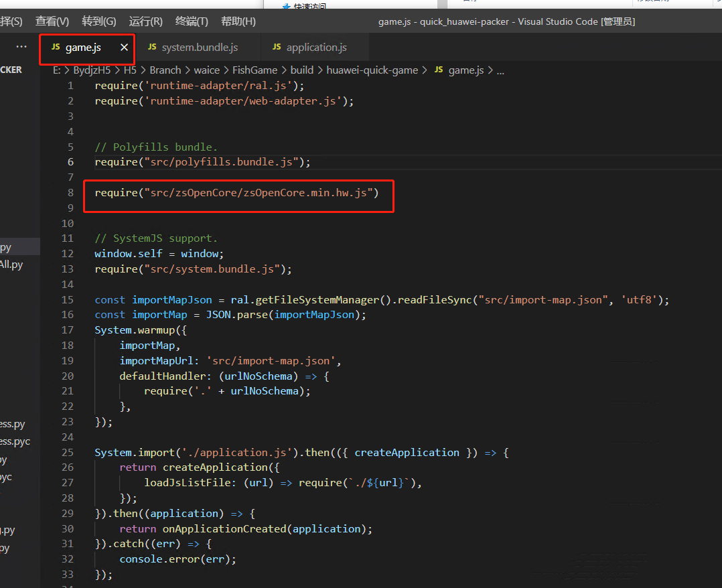Image resolution: width=722 pixels, height=588 pixels.
Task: Open the breadcrumb trailing ellipsis symbol list
Action: 500,71
